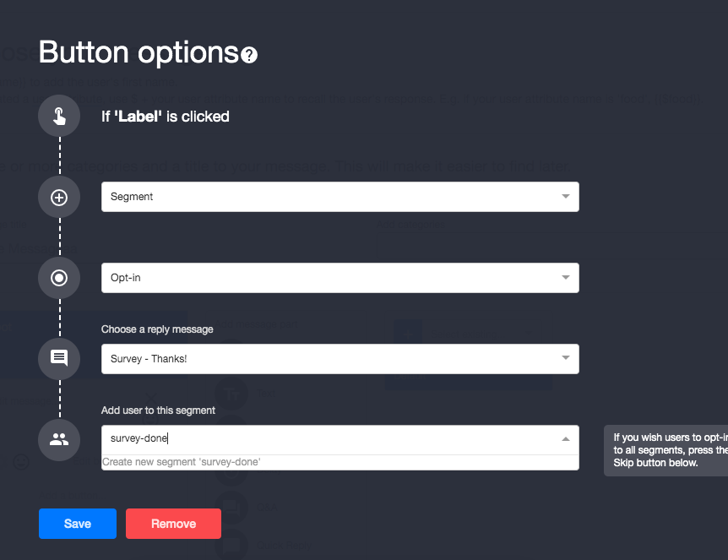Click the pointing hand click icon
Image resolution: width=728 pixels, height=560 pixels.
click(59, 116)
